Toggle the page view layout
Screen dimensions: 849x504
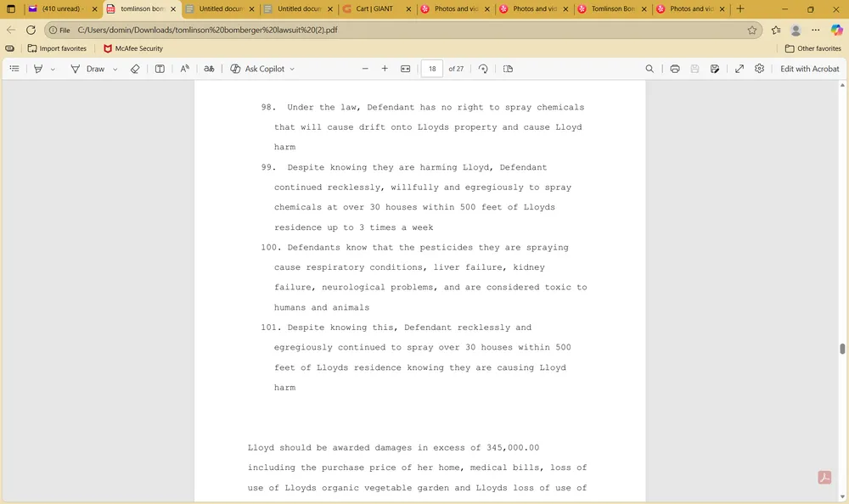[508, 69]
